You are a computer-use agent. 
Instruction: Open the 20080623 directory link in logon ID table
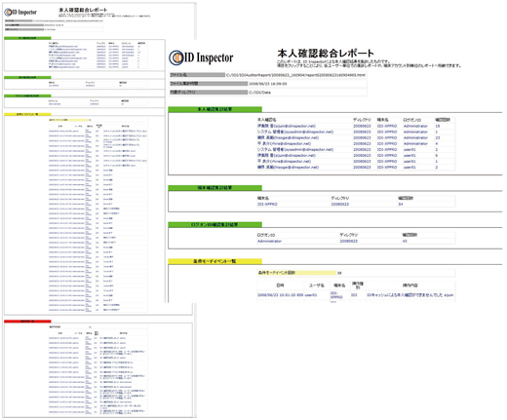(x=349, y=242)
